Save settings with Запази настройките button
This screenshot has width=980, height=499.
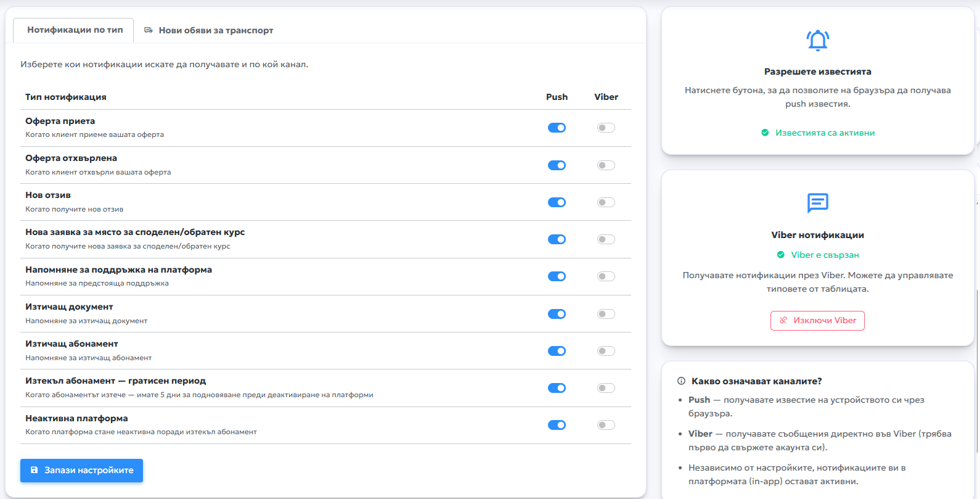coord(81,471)
